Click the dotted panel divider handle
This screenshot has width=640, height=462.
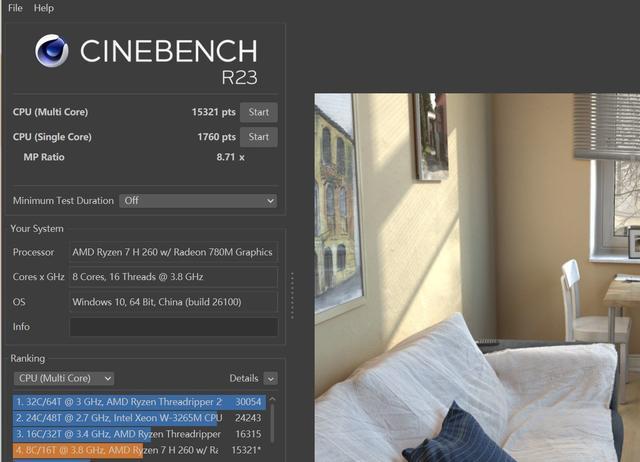click(293, 295)
